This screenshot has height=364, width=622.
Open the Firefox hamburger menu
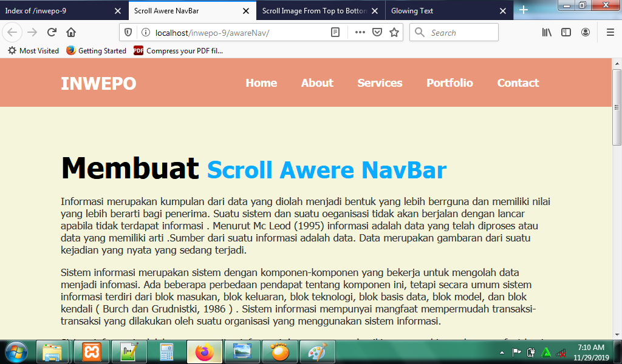tap(610, 32)
